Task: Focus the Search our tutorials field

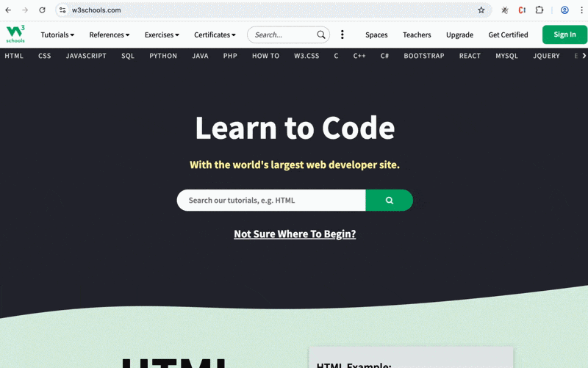Action: point(271,200)
